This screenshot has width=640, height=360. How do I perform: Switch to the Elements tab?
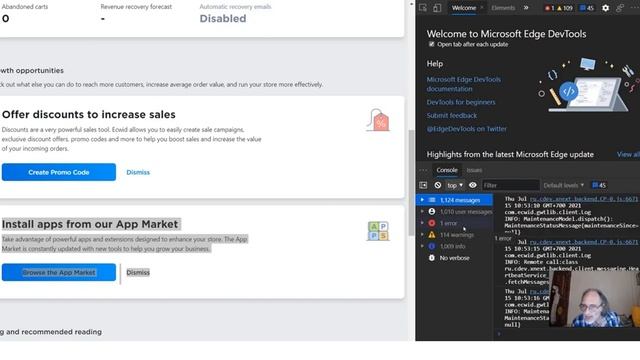(x=503, y=8)
